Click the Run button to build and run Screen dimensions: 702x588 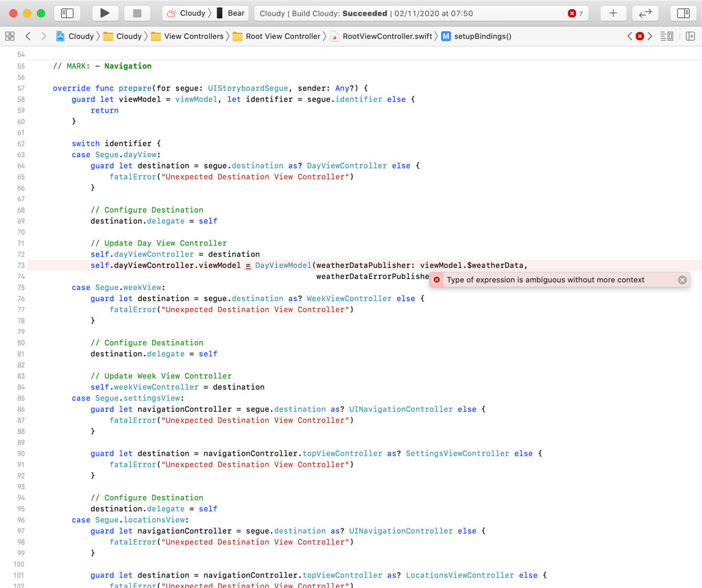tap(104, 13)
